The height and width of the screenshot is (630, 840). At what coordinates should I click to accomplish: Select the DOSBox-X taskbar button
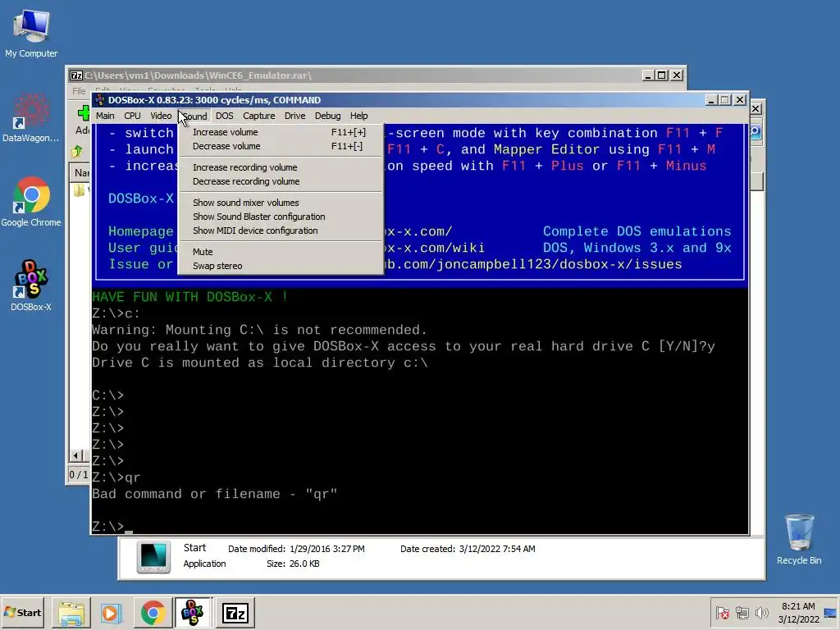[x=193, y=613]
